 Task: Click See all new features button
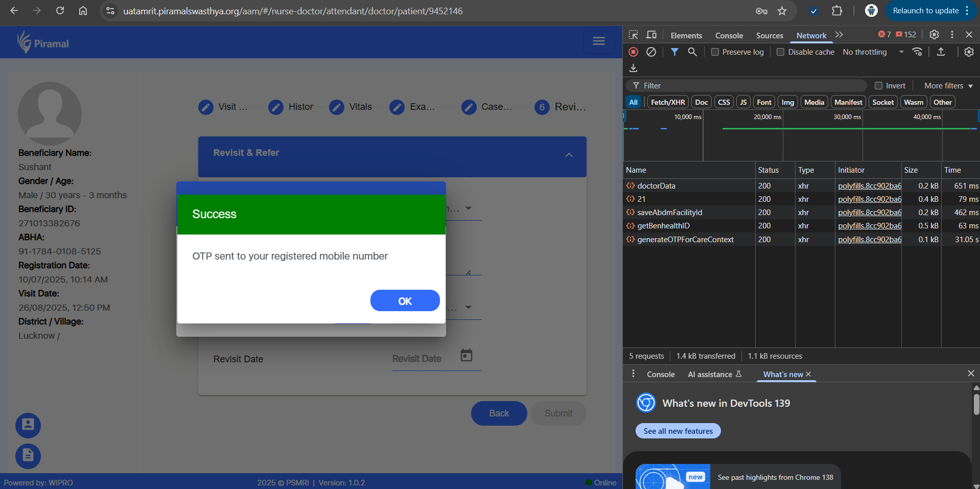point(678,431)
